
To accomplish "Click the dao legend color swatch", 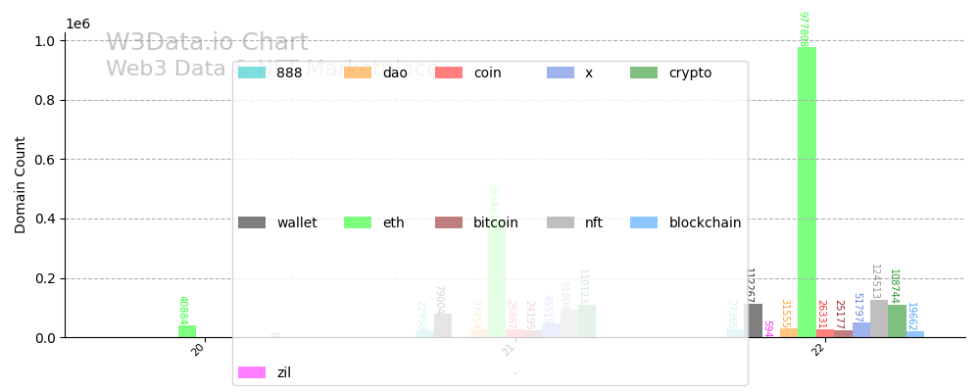I will point(358,73).
